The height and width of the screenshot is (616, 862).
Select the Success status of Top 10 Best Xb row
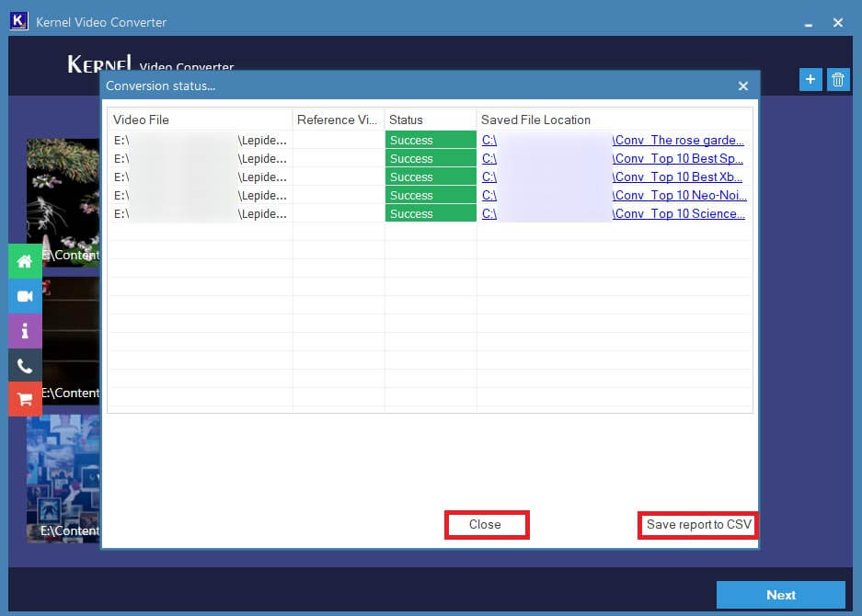coord(431,177)
